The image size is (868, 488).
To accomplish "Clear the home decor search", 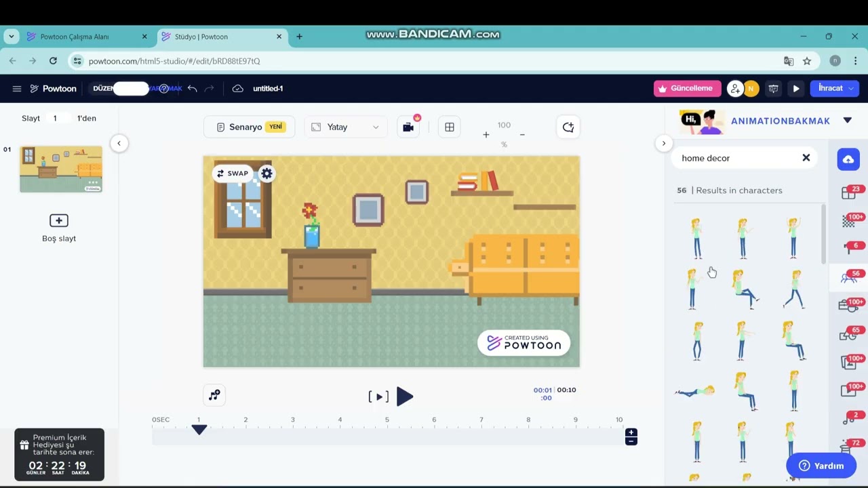I will tap(806, 158).
